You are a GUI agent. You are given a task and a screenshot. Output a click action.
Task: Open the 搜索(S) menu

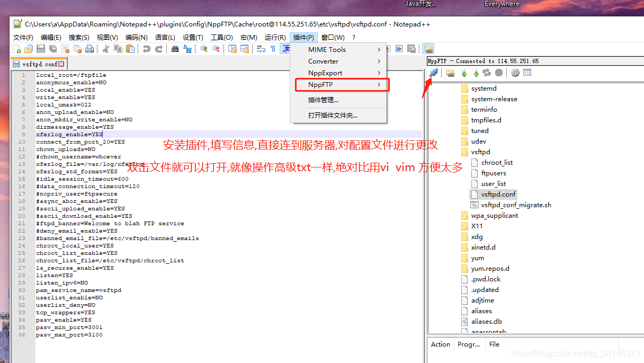[x=79, y=37]
